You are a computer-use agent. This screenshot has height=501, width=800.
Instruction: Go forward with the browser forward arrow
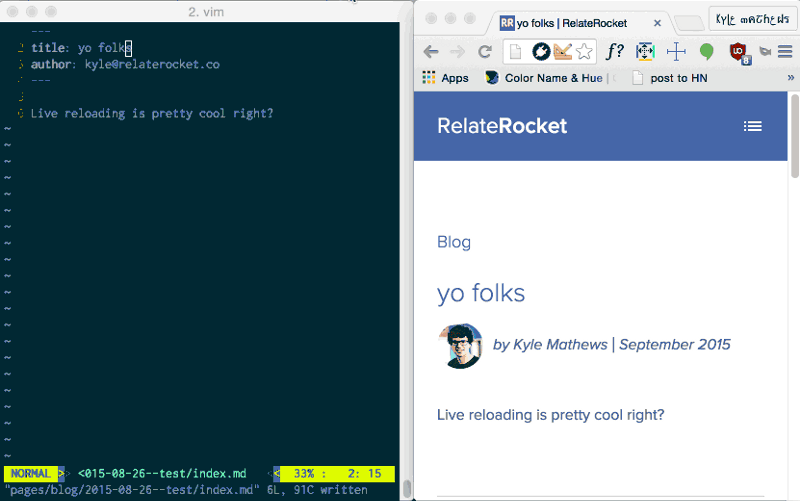click(458, 52)
